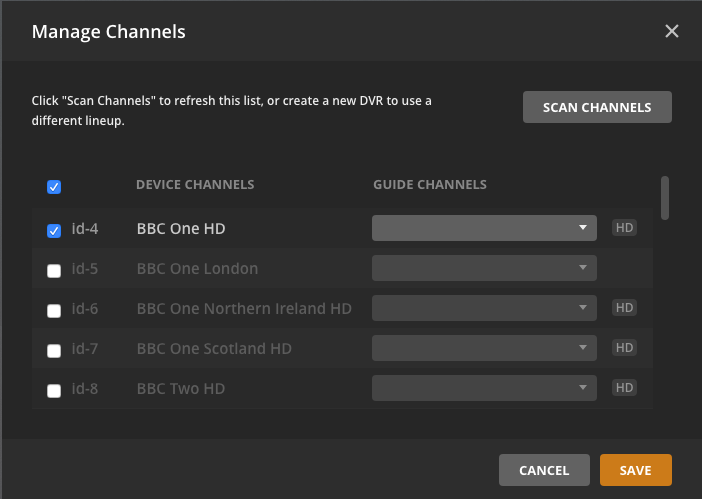Image resolution: width=702 pixels, height=499 pixels.
Task: Click HD badge for BBC One Northern Ireland HD
Action: pos(624,307)
